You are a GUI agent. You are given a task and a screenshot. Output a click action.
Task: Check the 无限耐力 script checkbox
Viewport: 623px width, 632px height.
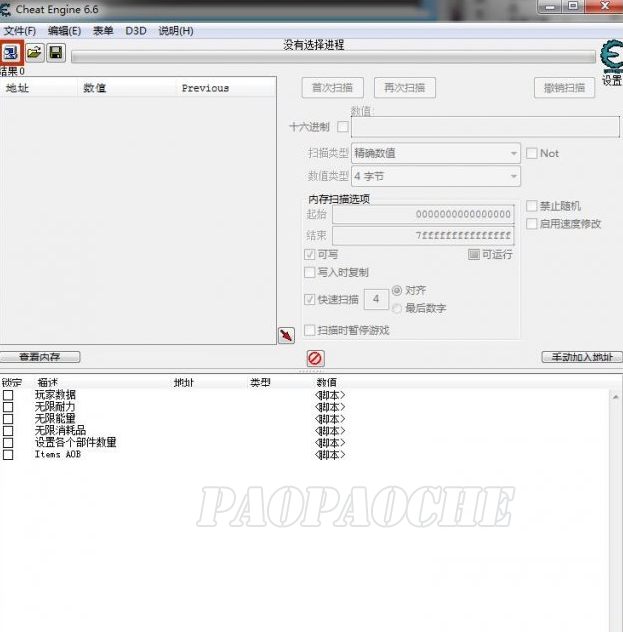[x=8, y=407]
